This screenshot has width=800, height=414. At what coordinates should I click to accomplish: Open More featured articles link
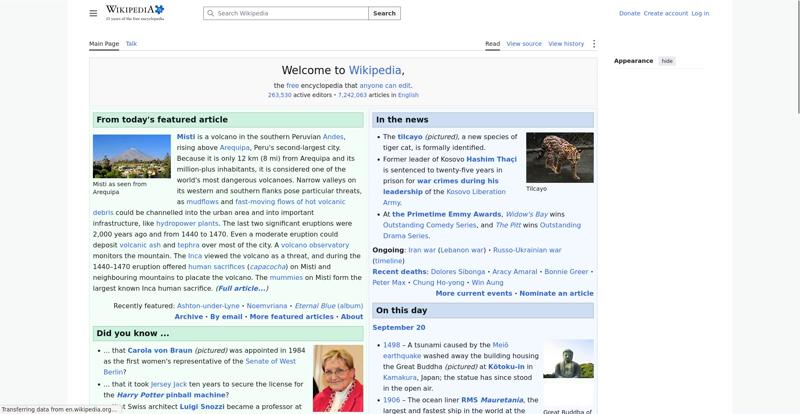[291, 316]
